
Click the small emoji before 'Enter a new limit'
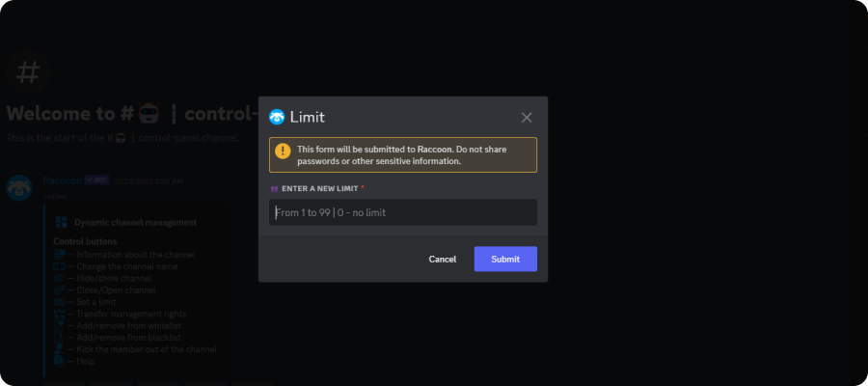[x=274, y=189]
